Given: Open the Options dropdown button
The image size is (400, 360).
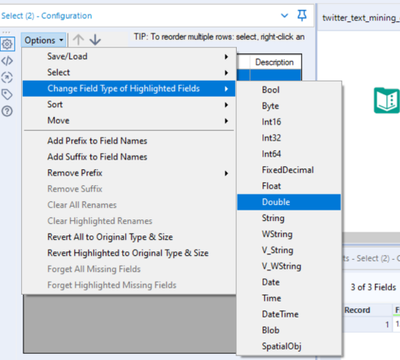Looking at the screenshot, I should click(x=44, y=40).
